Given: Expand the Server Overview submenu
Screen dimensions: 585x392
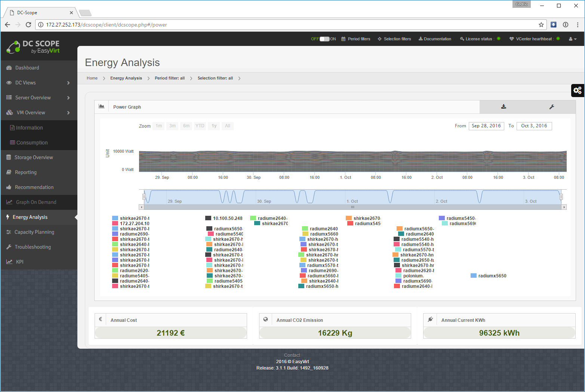Looking at the screenshot, I should (x=68, y=98).
